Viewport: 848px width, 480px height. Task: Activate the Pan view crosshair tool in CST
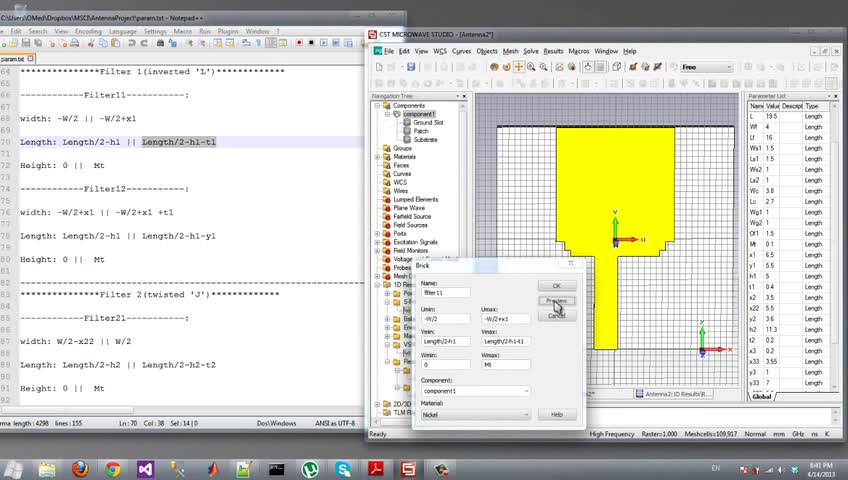519,67
